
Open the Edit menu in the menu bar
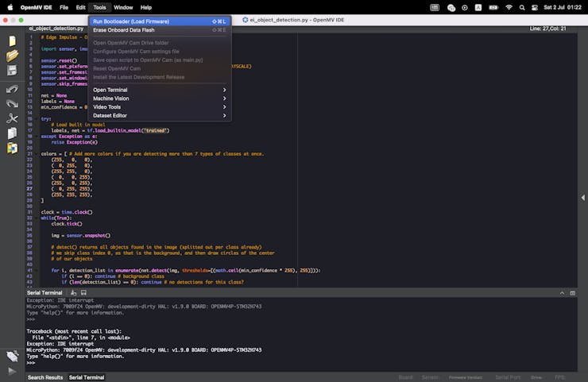80,7
